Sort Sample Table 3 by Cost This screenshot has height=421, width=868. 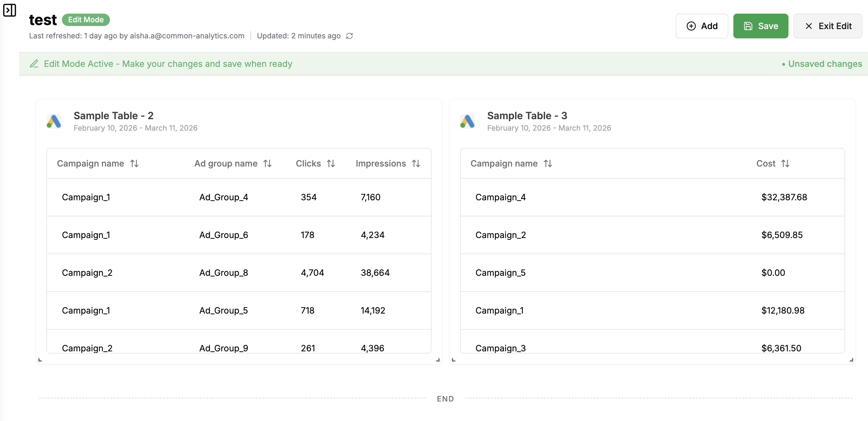(x=785, y=163)
